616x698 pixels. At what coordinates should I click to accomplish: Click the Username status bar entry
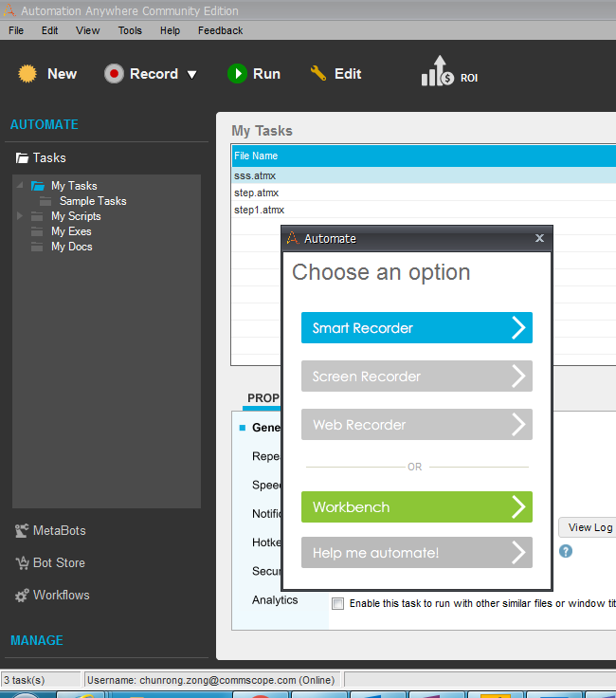(x=212, y=680)
